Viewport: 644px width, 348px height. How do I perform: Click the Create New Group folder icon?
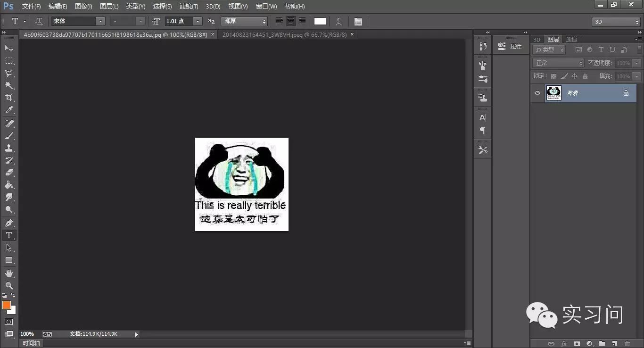click(602, 344)
